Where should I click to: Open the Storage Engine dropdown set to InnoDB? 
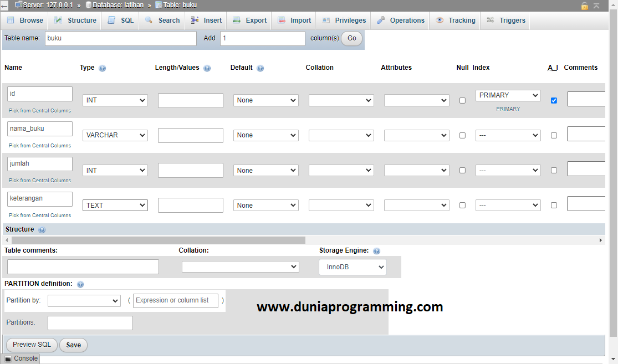pyautogui.click(x=353, y=267)
